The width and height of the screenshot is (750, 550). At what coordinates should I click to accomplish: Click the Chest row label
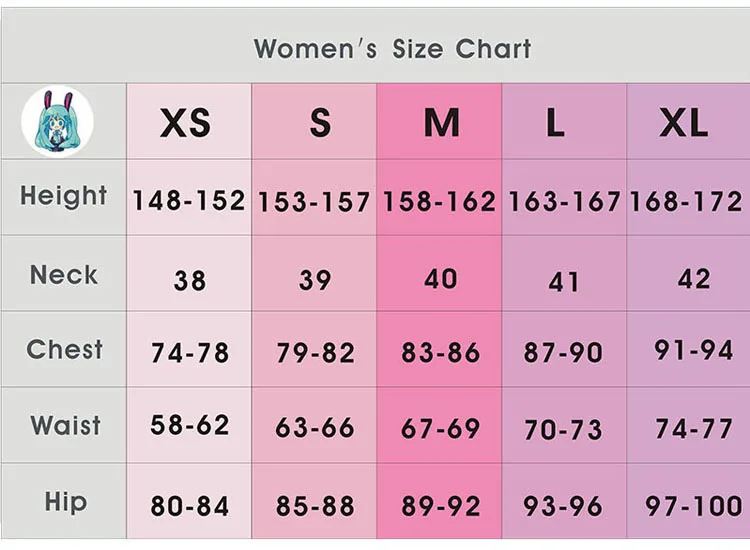[65, 349]
